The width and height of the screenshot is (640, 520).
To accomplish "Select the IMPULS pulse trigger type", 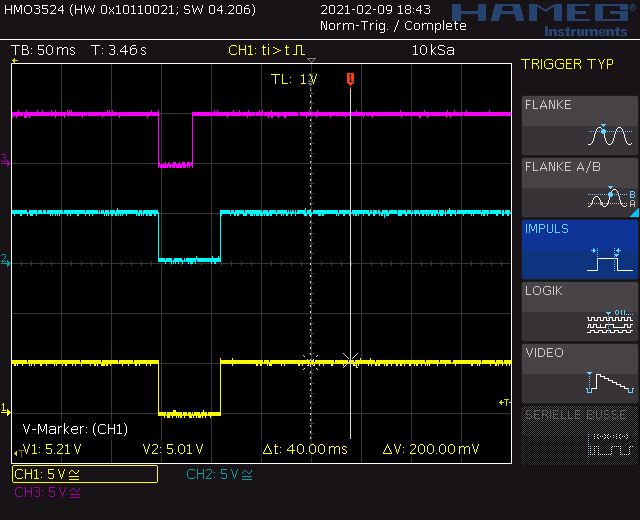I will coord(580,249).
